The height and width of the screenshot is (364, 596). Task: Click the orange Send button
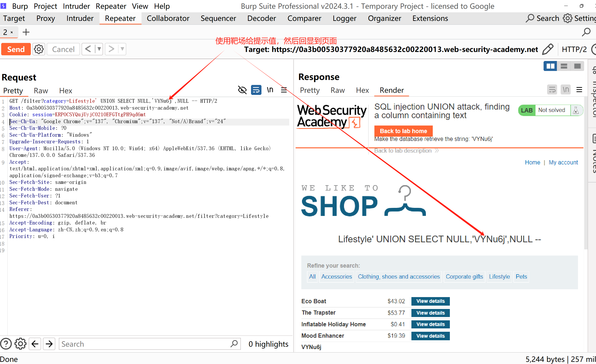[16, 49]
